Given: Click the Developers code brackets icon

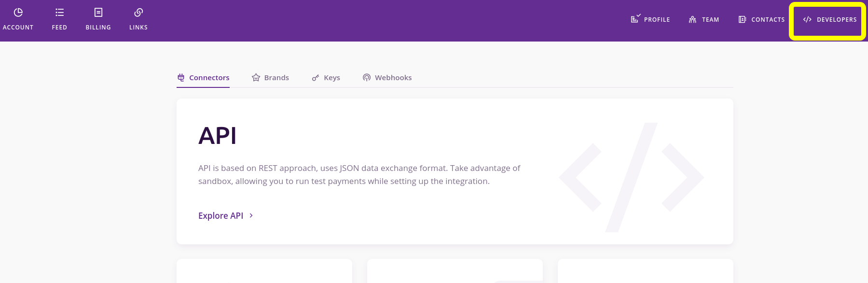Looking at the screenshot, I should click(807, 19).
